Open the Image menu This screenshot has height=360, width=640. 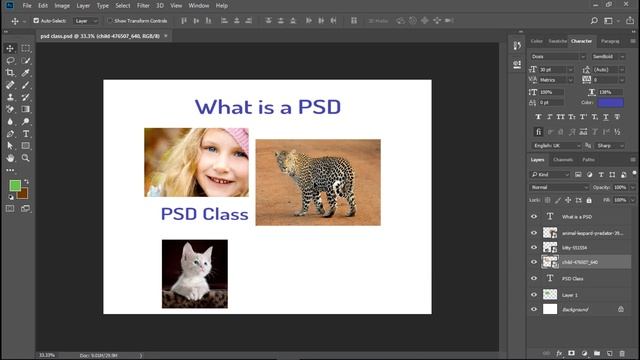[x=62, y=6]
